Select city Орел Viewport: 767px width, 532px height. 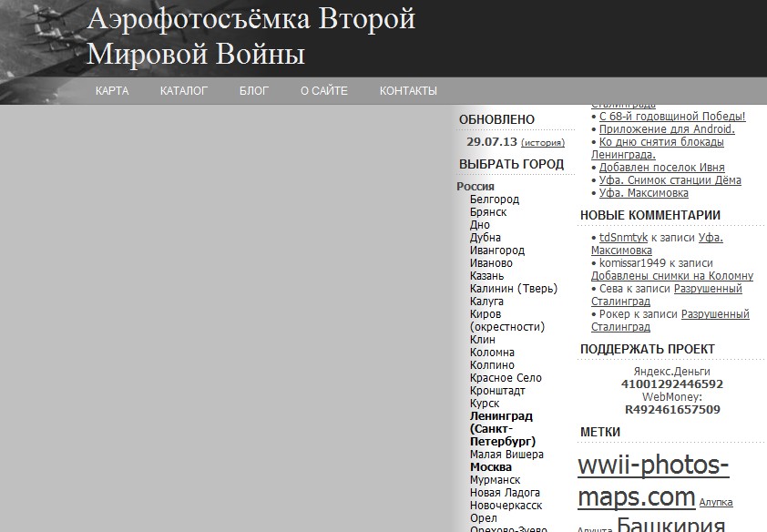484,517
